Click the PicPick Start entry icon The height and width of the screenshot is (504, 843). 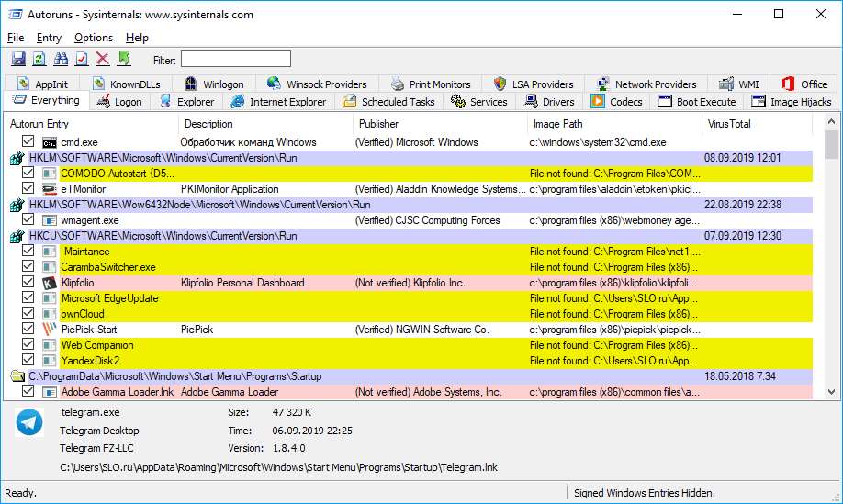click(x=50, y=330)
